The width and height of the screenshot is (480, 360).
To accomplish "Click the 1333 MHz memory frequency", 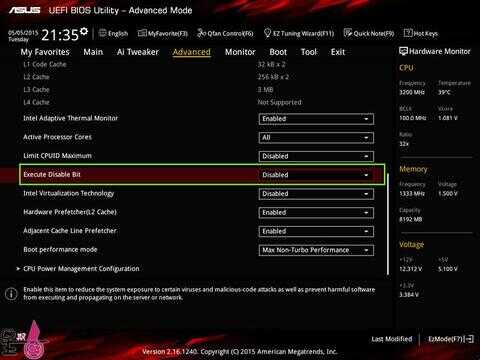I will pos(412,193).
